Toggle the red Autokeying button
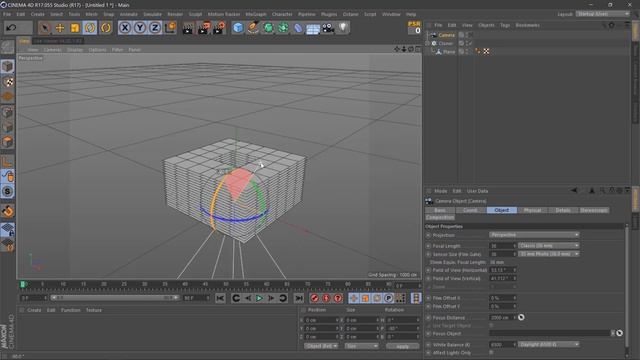This screenshot has height=360, width=640. point(326,298)
